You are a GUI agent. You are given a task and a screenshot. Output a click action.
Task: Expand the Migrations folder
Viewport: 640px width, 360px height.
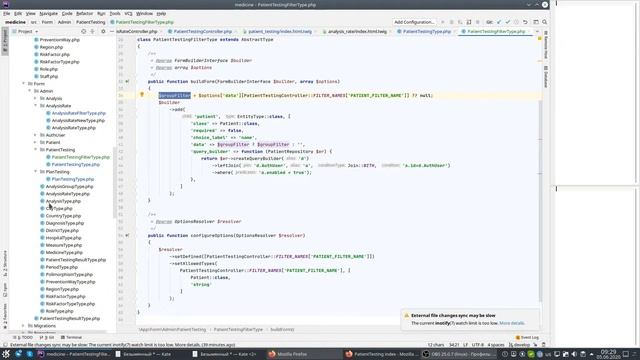(24, 326)
